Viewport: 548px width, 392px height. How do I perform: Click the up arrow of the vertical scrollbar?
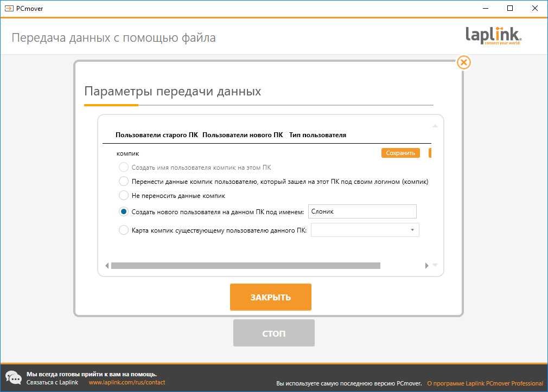[435, 126]
